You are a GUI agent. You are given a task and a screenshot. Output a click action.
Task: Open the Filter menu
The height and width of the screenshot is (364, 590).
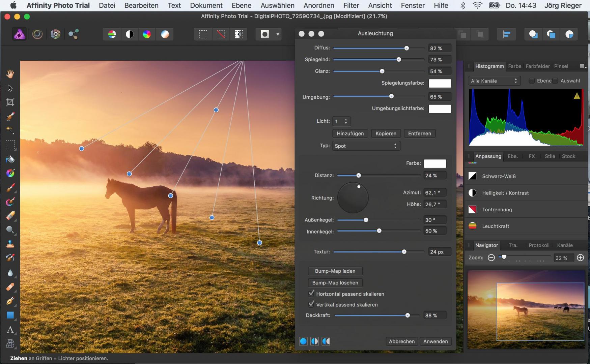coord(351,5)
